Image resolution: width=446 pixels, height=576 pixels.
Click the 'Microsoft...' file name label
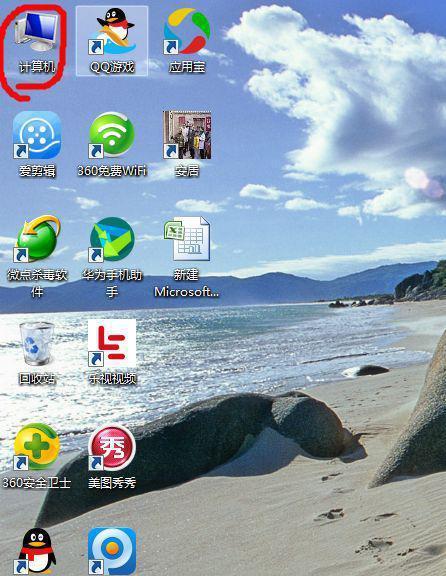187,292
